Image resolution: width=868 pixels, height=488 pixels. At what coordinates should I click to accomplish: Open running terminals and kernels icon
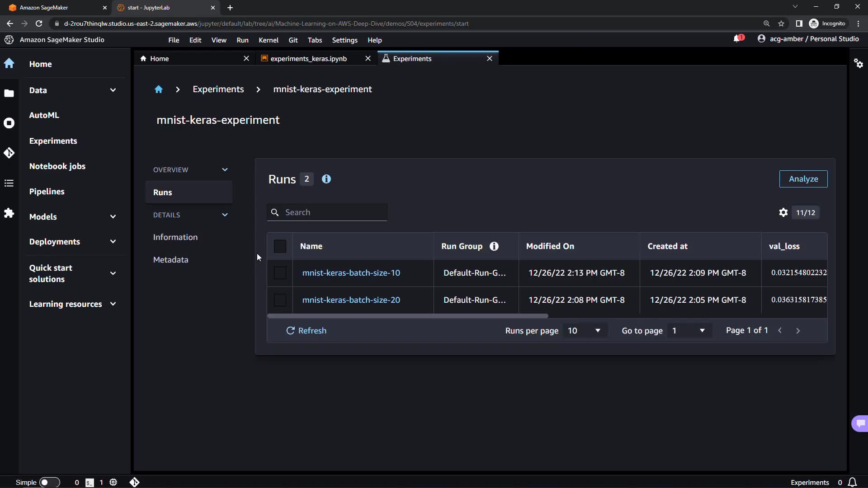(x=9, y=123)
